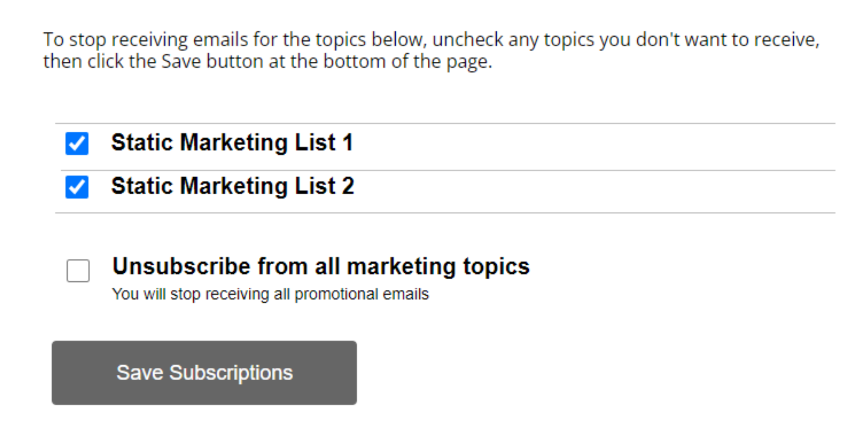Click the word "Save" on the gray button
The image size is (868, 444).
[140, 373]
